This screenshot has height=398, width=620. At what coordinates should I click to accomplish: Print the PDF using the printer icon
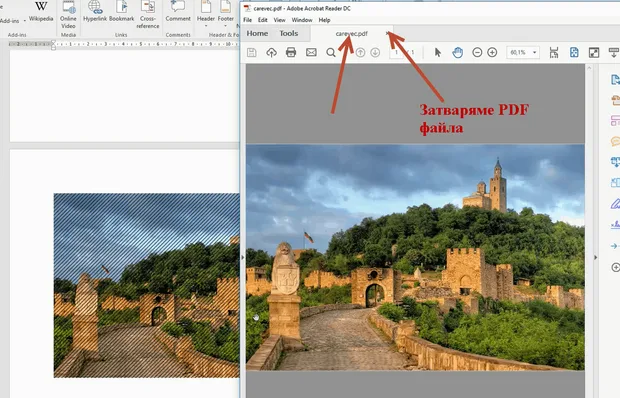tap(291, 52)
